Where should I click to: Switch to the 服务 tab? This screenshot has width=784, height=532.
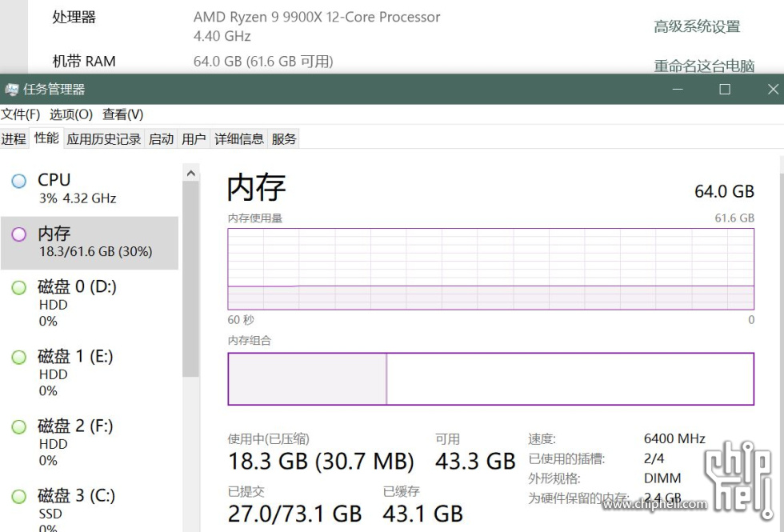click(x=284, y=138)
